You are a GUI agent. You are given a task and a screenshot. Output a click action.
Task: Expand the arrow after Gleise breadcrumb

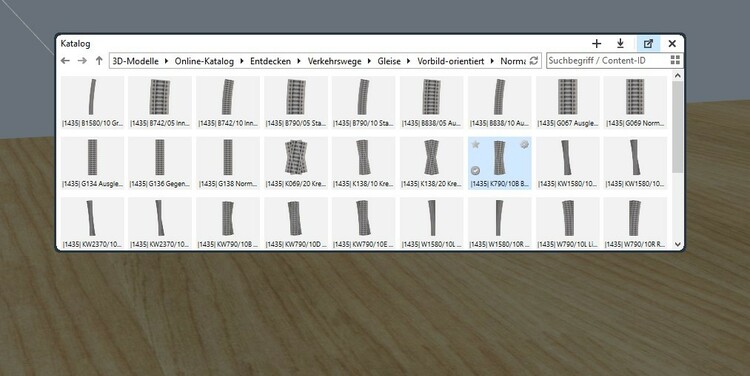pos(409,61)
